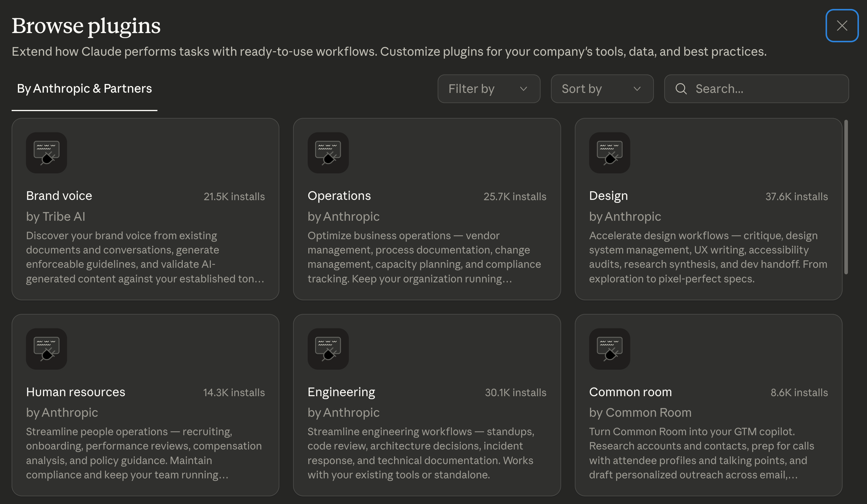This screenshot has width=867, height=504.
Task: Open the Sort by dropdown
Action: [601, 89]
